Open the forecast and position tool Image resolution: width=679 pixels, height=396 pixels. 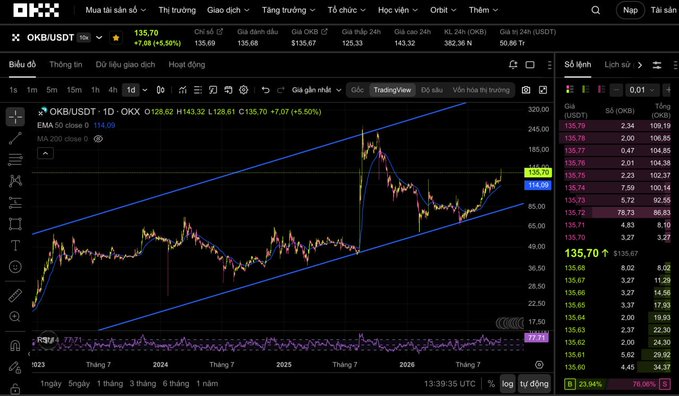tap(15, 202)
